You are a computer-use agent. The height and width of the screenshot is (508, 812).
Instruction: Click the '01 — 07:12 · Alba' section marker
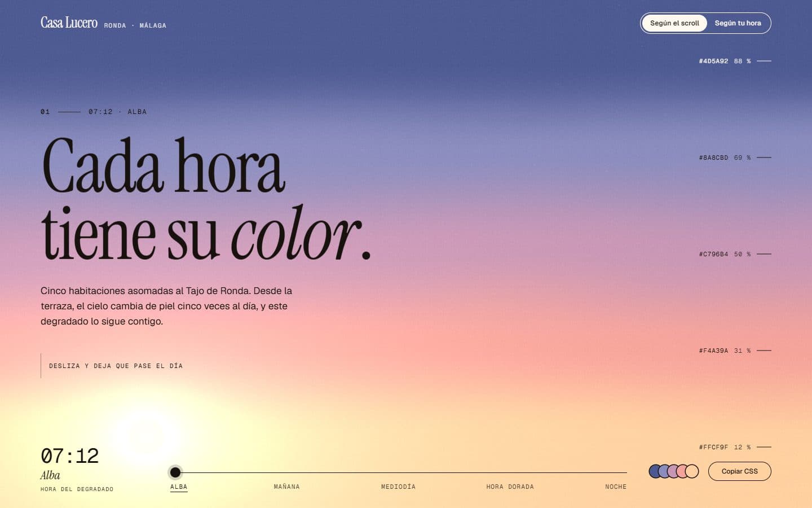(x=94, y=112)
